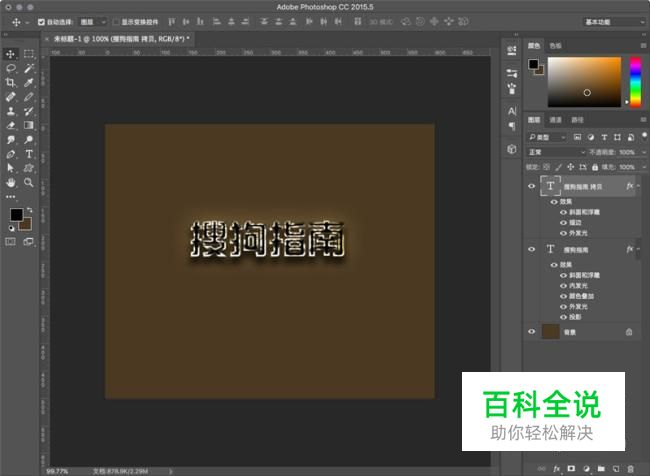The width and height of the screenshot is (650, 476).
Task: Collapse effects of 搜狗指南 拷贝 layer arrow
Action: click(x=638, y=186)
